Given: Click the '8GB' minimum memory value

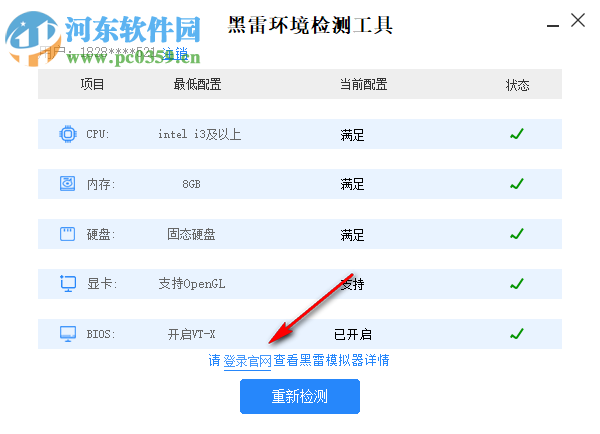Looking at the screenshot, I should pos(191,184).
